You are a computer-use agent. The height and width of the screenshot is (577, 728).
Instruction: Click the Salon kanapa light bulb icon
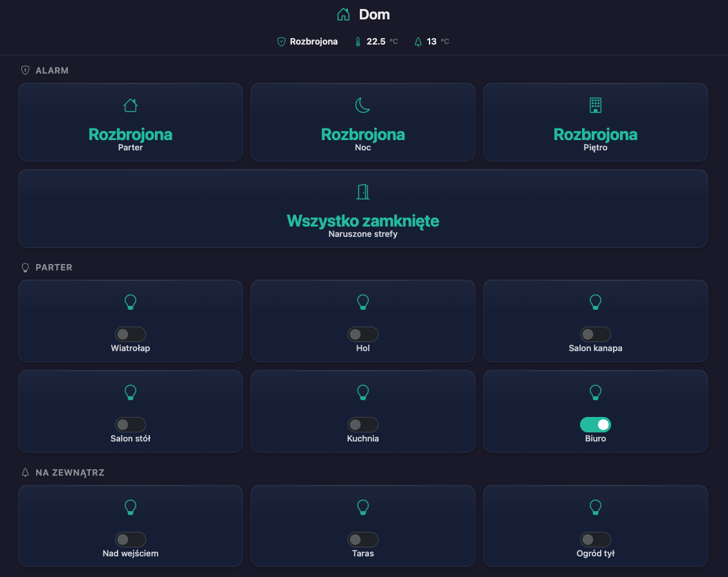pos(595,302)
